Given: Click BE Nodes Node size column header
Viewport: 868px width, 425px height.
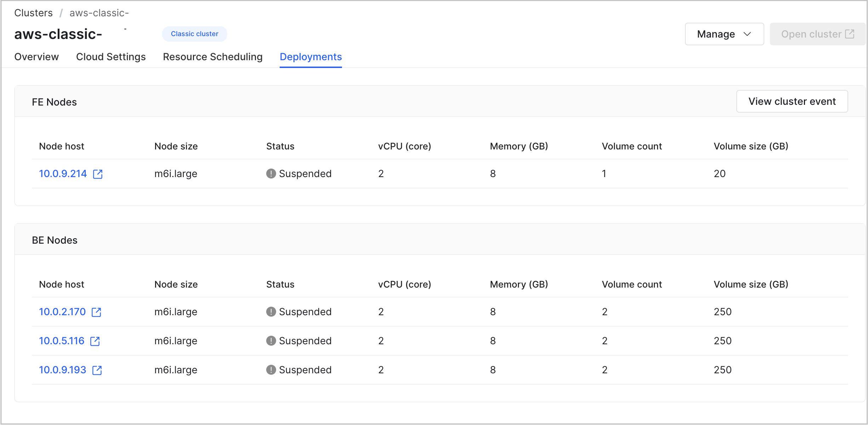Looking at the screenshot, I should click(x=176, y=284).
